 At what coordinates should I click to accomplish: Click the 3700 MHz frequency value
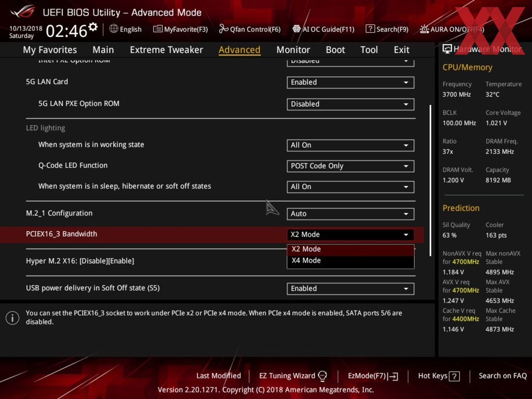tap(457, 94)
